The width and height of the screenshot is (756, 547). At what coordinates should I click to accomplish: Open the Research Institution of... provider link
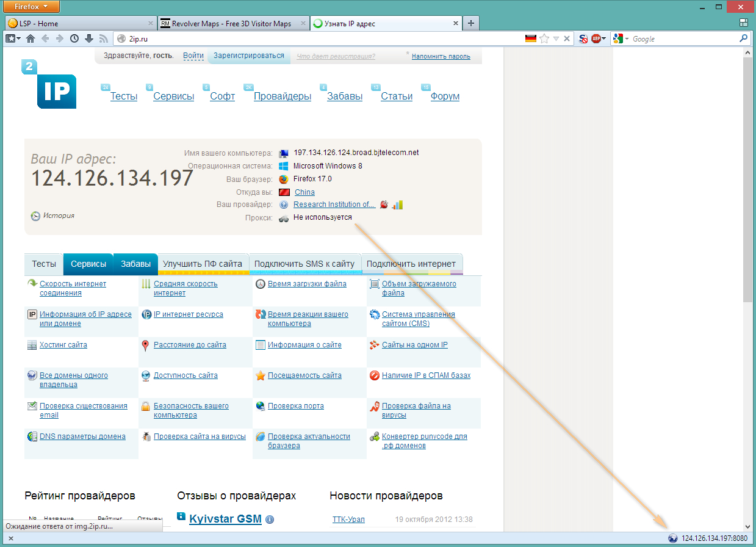coord(334,205)
